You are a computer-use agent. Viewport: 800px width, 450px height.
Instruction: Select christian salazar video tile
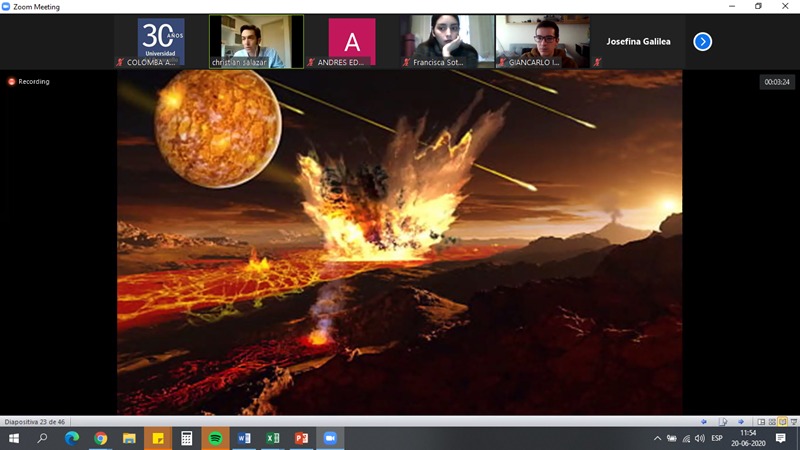(x=256, y=42)
